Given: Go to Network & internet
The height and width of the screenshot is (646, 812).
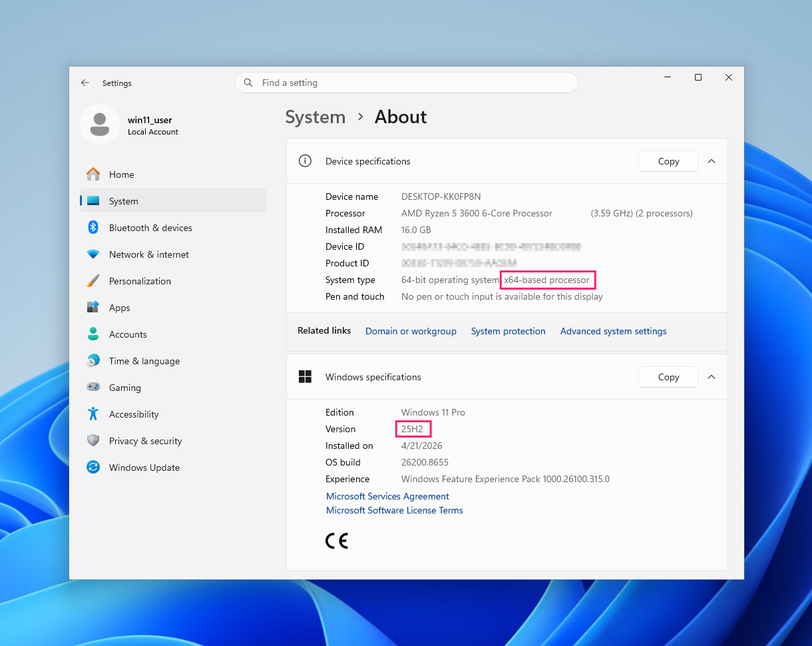Looking at the screenshot, I should pyautogui.click(x=173, y=254).
